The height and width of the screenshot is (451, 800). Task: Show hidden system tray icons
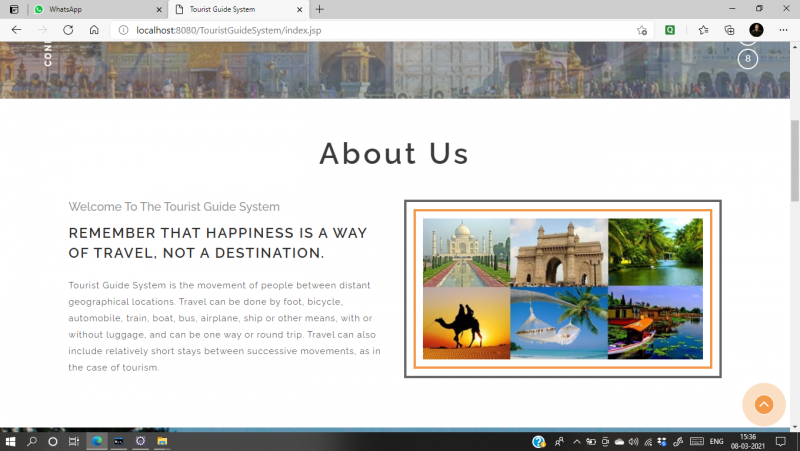tap(577, 441)
